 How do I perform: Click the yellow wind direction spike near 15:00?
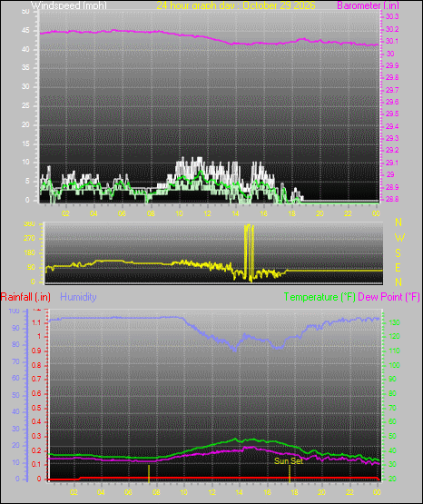coord(250,252)
